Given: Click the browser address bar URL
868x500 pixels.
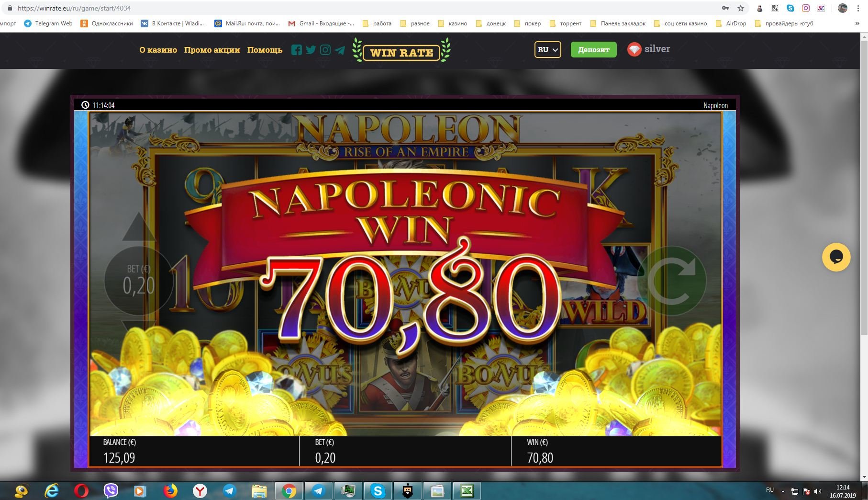Looking at the screenshot, I should pyautogui.click(x=74, y=8).
